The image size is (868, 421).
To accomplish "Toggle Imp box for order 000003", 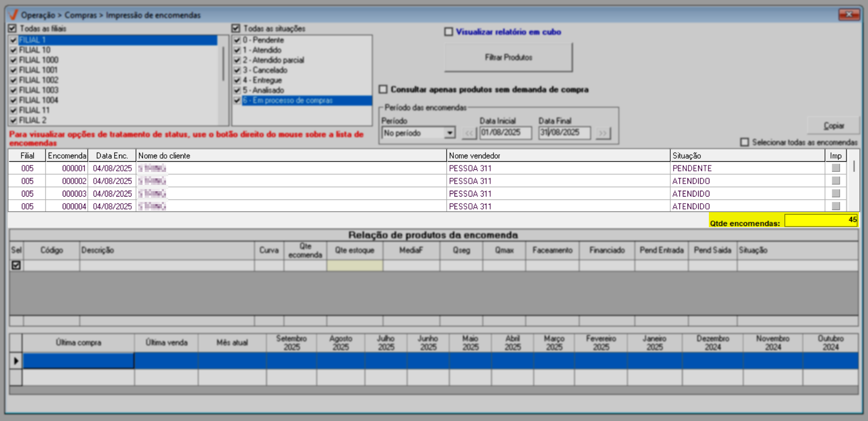I will pos(835,193).
